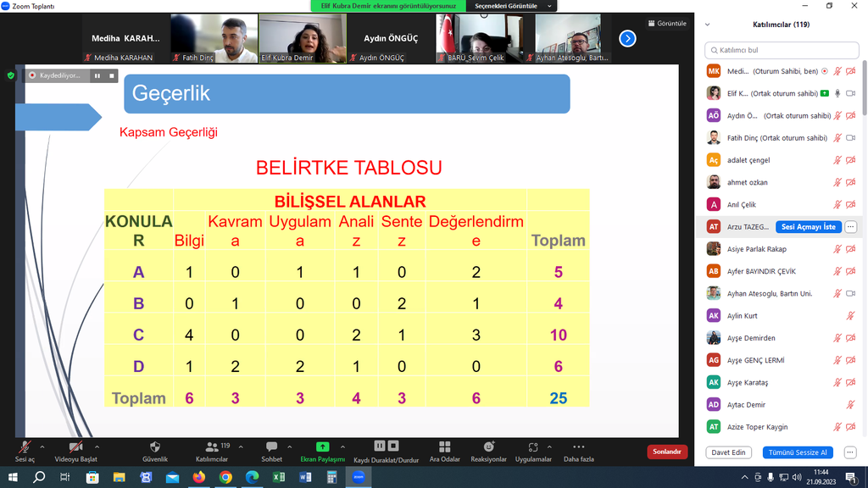Click the Sesi Açmayı İste button
This screenshot has height=488, width=868.
coord(808,227)
